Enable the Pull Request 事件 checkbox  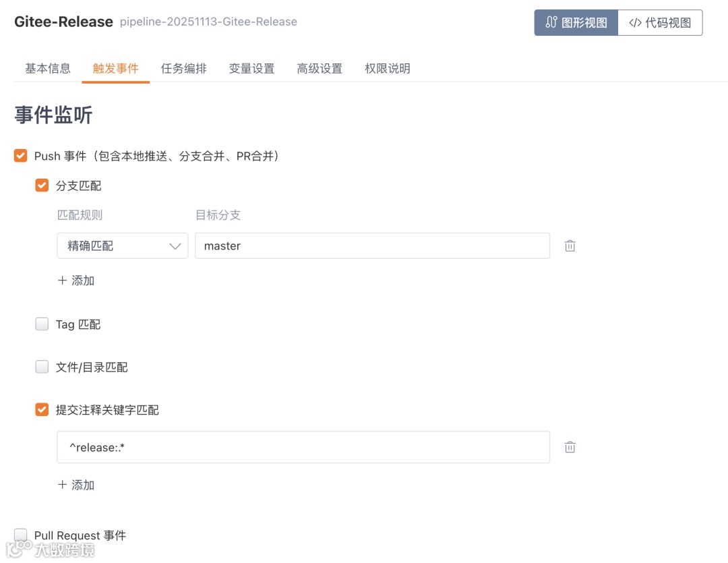pos(20,535)
